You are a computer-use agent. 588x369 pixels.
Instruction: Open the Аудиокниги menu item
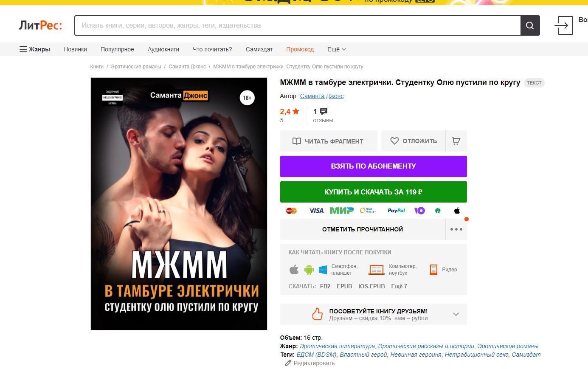(x=163, y=49)
